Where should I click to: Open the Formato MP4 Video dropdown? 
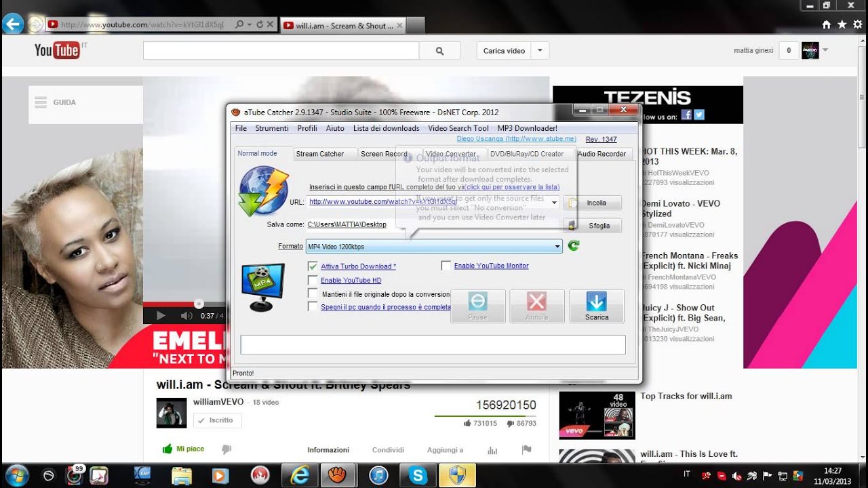pos(434,247)
